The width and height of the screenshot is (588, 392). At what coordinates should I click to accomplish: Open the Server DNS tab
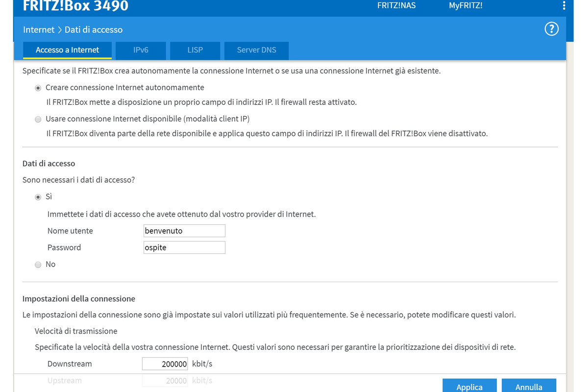click(256, 50)
